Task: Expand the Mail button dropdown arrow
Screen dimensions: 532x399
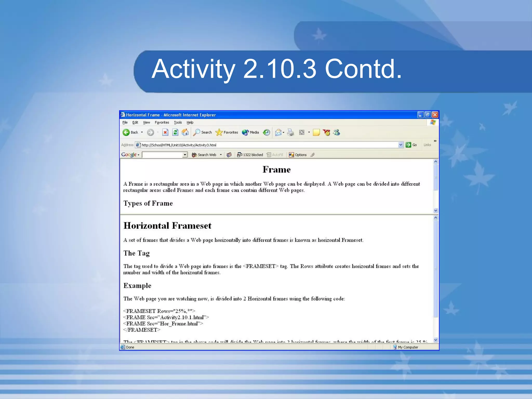Action: [x=283, y=132]
